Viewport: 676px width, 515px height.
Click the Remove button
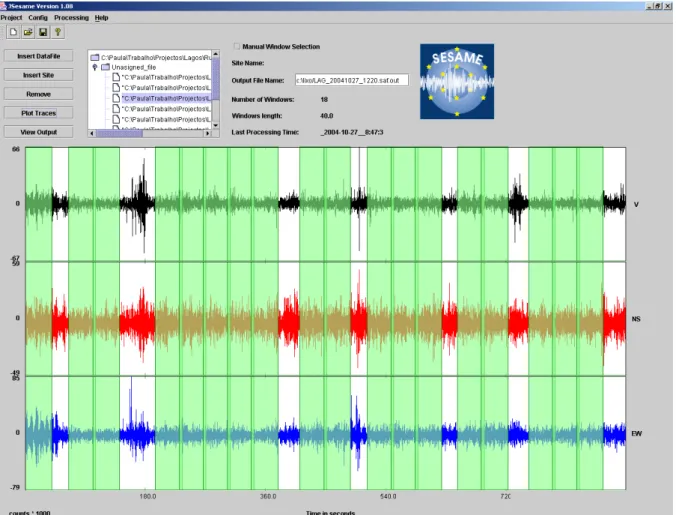[x=38, y=94]
